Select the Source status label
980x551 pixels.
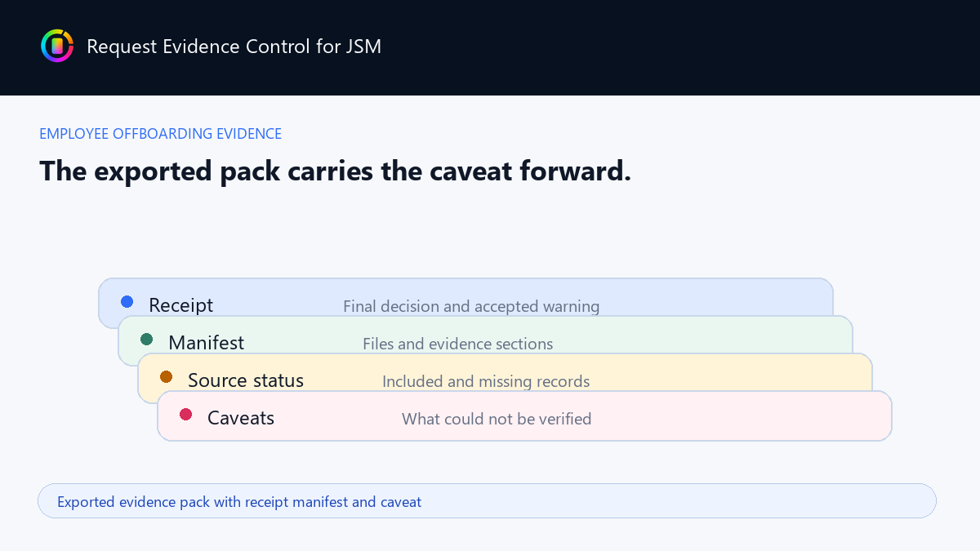(246, 380)
